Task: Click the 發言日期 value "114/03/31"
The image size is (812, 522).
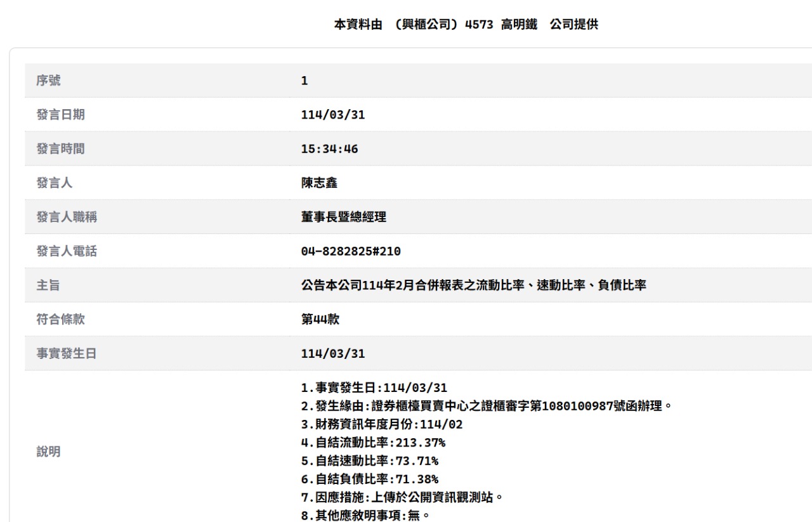Action: (x=332, y=115)
